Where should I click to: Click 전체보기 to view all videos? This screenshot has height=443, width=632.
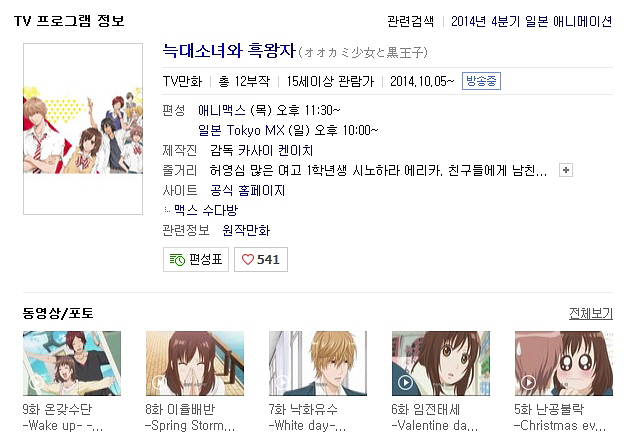591,313
